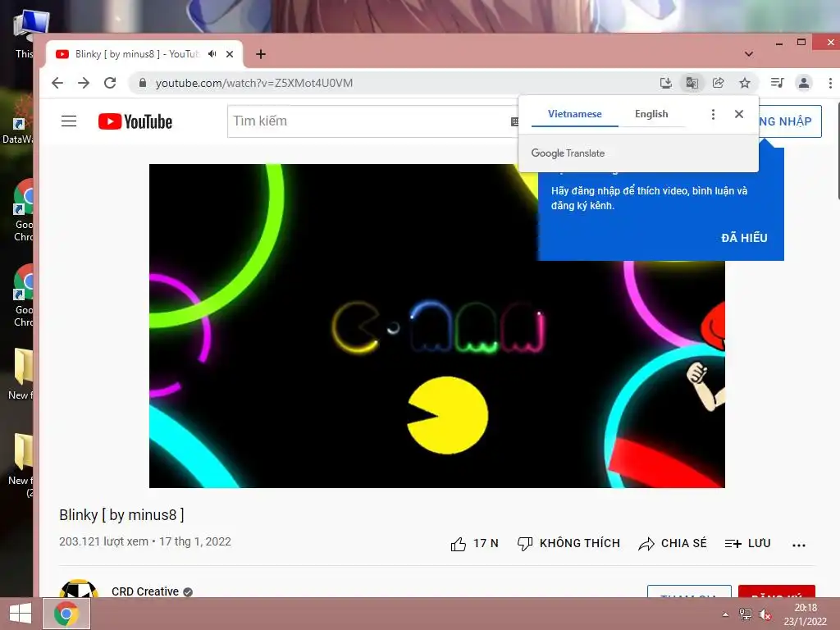Click KHÔNG THÍCH dislike button
Screen dimensions: 840x630
pyautogui.click(x=569, y=544)
